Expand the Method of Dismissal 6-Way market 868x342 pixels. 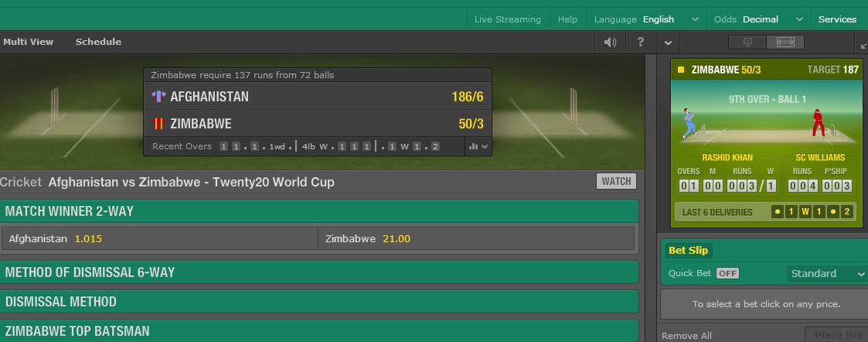point(319,272)
